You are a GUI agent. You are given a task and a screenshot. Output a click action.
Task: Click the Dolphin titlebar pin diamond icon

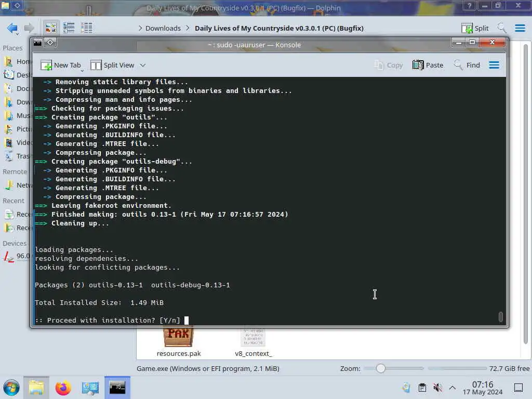(18, 5)
